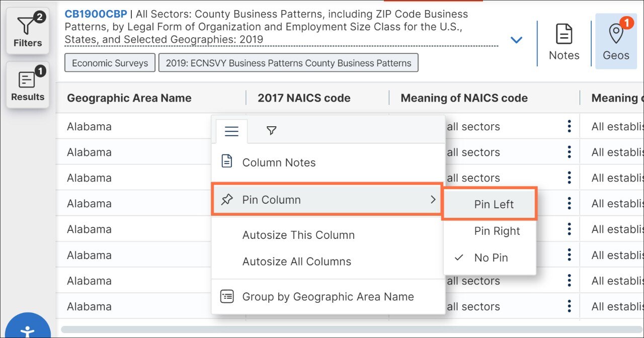Expand the table title dropdown chevron

[516, 40]
